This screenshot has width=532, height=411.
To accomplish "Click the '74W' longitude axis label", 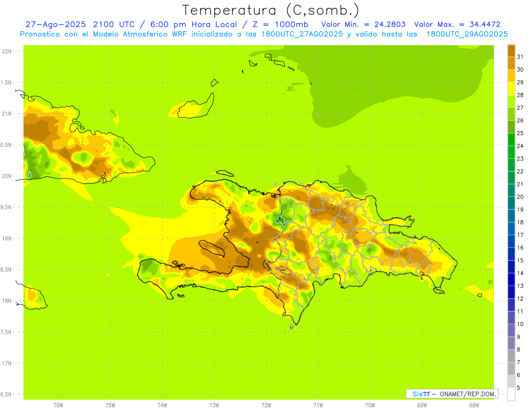I will (162, 405).
